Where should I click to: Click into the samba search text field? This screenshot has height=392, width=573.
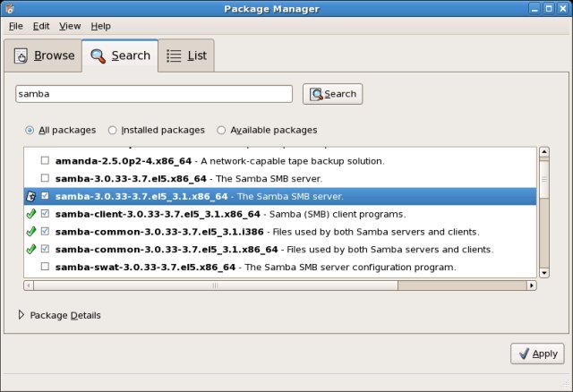[x=154, y=94]
